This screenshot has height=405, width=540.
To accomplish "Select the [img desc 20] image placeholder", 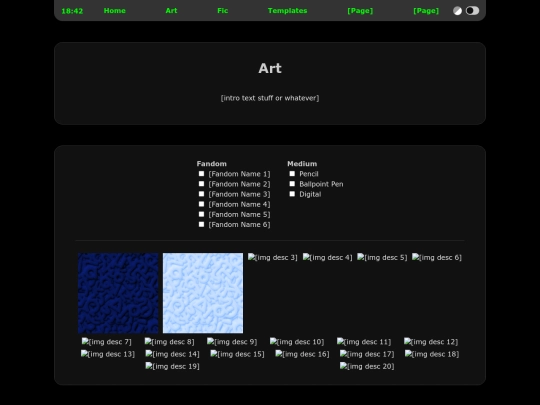I will pos(367,366).
